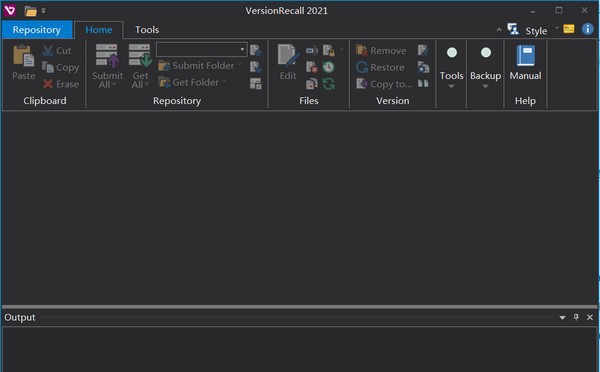Image resolution: width=600 pixels, height=372 pixels.
Task: Click the document icon right of Remove
Action: point(423,50)
